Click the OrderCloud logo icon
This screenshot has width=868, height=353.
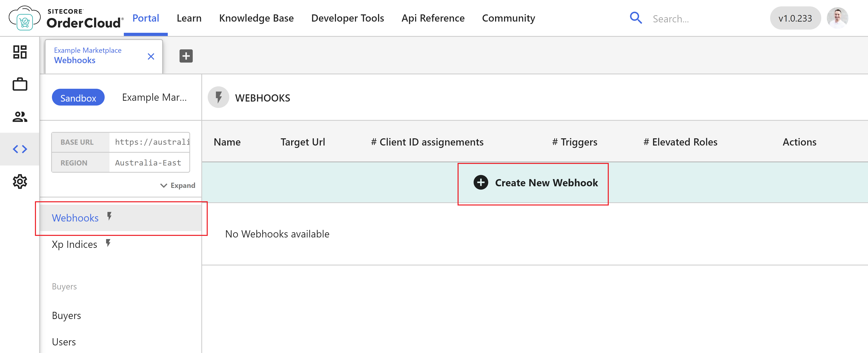(25, 18)
